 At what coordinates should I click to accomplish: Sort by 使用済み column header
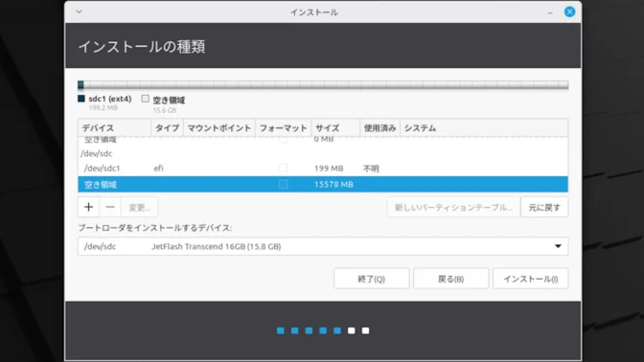click(x=379, y=128)
